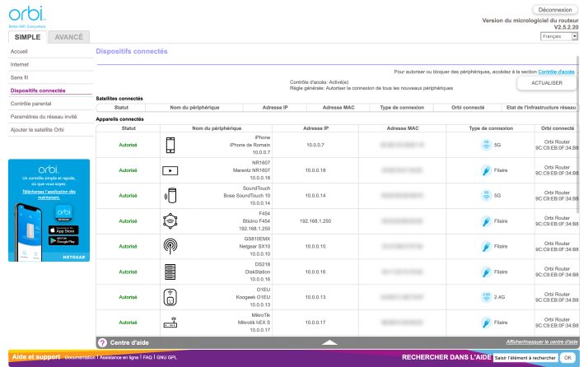Viewport: 588px width, 367px height.
Task: Open Internet in the sidebar
Action: (x=20, y=64)
